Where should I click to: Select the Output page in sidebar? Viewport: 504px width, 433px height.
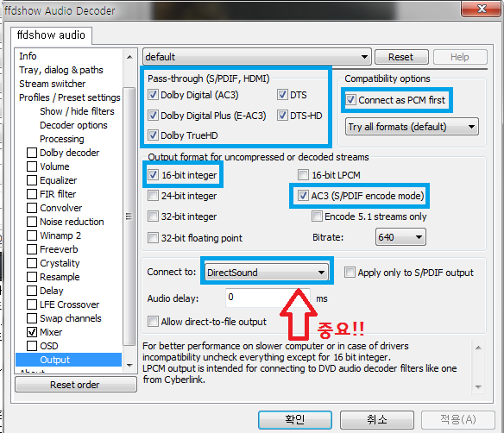68,360
